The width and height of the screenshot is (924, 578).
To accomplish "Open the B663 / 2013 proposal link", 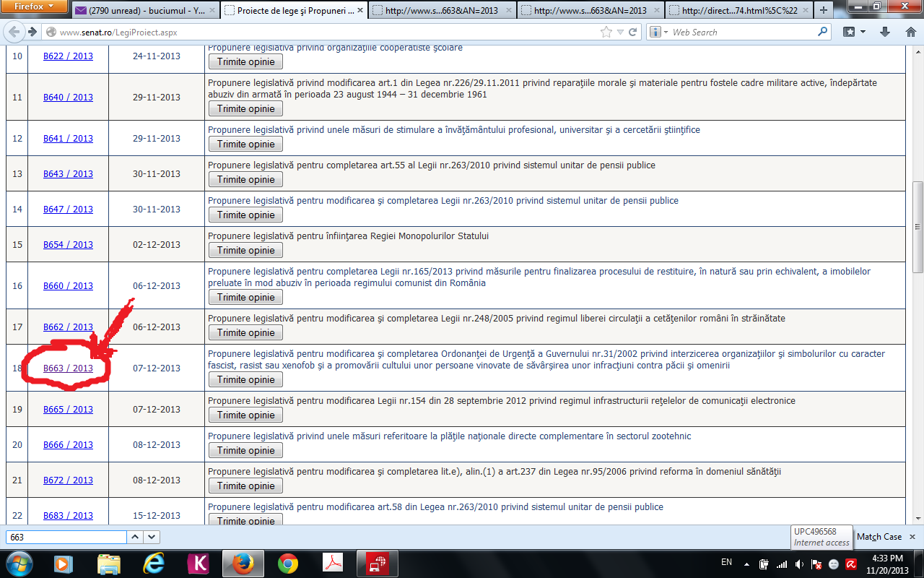I will tap(68, 368).
